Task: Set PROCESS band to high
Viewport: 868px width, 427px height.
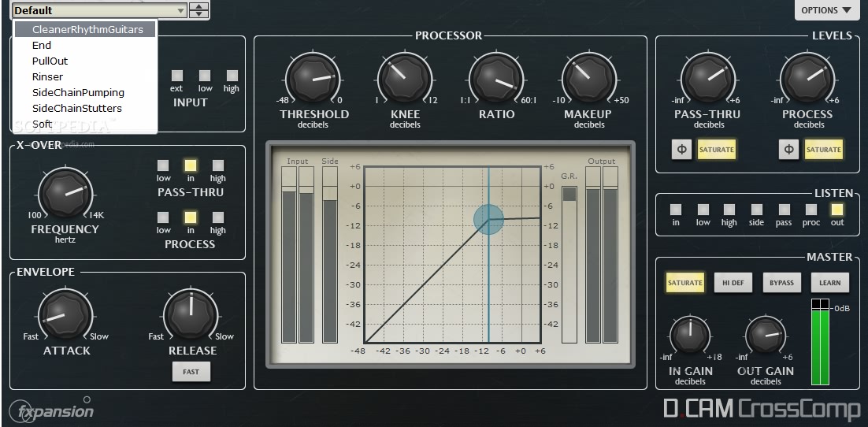Action: click(217, 217)
